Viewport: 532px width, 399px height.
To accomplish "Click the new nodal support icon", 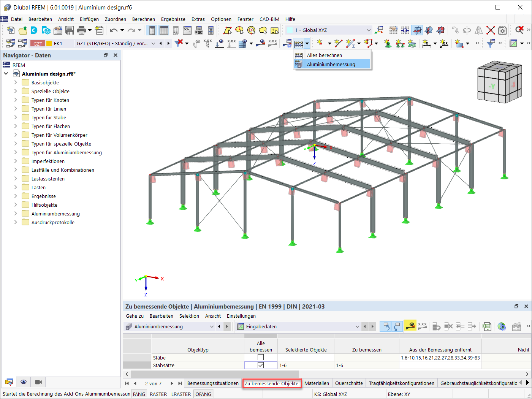I will pos(388,44).
